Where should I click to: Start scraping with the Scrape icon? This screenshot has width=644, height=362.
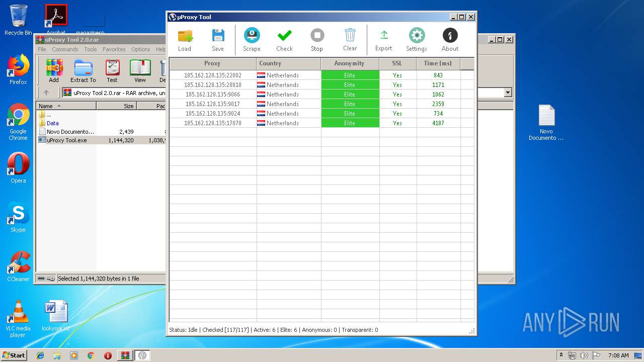(x=252, y=40)
